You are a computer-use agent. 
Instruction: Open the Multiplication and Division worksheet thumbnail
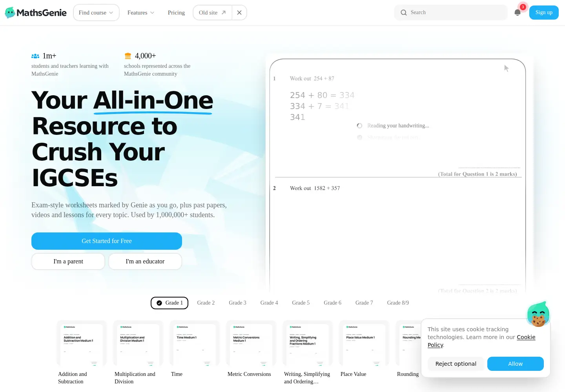[x=138, y=344]
